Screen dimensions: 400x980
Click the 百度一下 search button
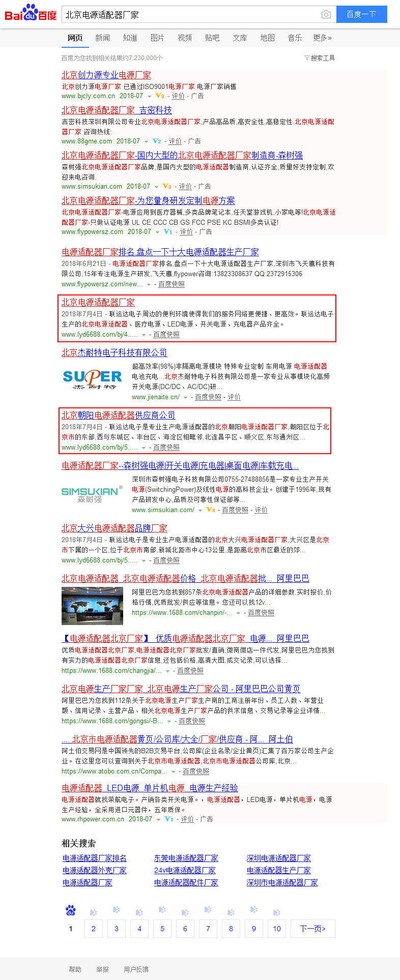(x=362, y=14)
